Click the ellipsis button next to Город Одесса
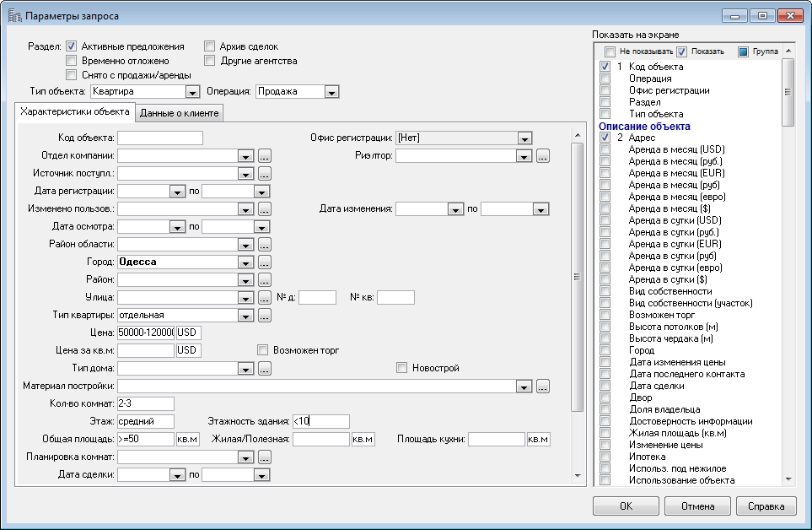The height and width of the screenshot is (530, 812). pos(264,262)
